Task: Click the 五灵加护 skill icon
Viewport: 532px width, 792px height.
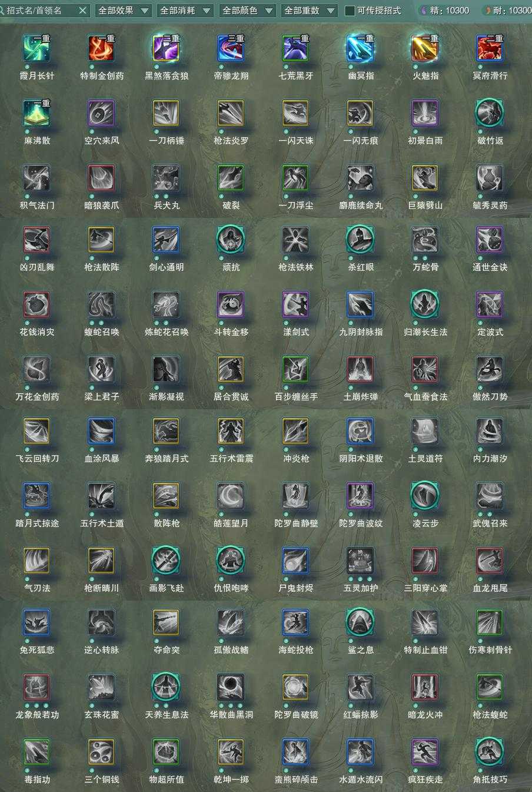Action: [360, 561]
